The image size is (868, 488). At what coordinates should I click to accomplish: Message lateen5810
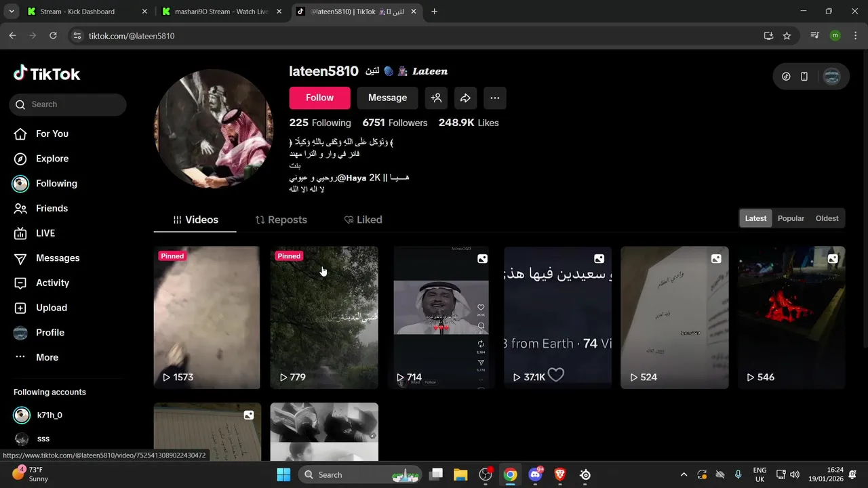[x=387, y=98]
